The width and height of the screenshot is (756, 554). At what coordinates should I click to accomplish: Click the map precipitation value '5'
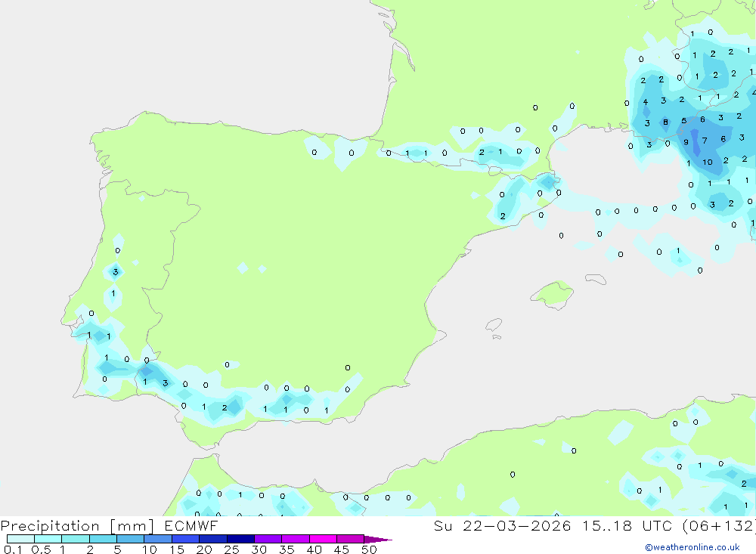click(x=683, y=120)
